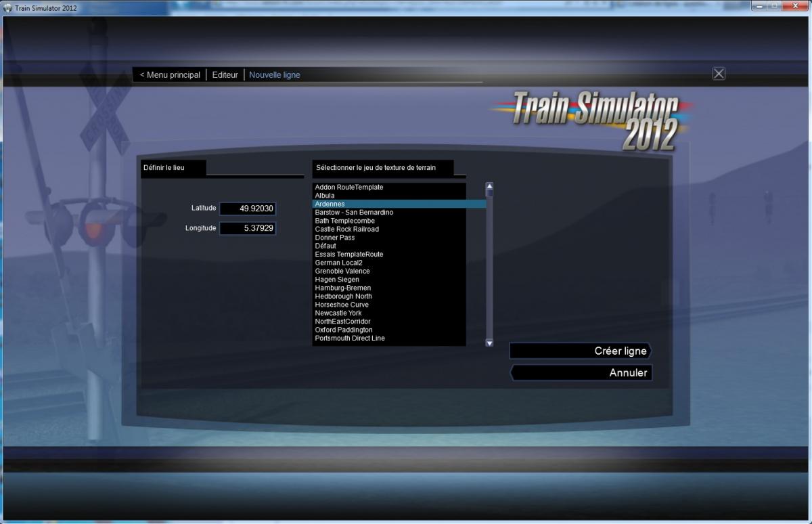Maximize the Train Simulator 2012 window

click(775, 6)
